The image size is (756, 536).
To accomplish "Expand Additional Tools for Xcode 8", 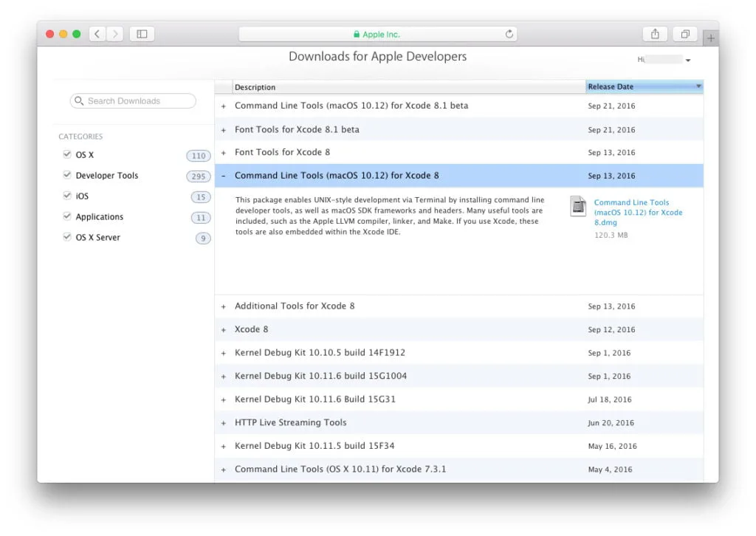I will click(x=223, y=306).
